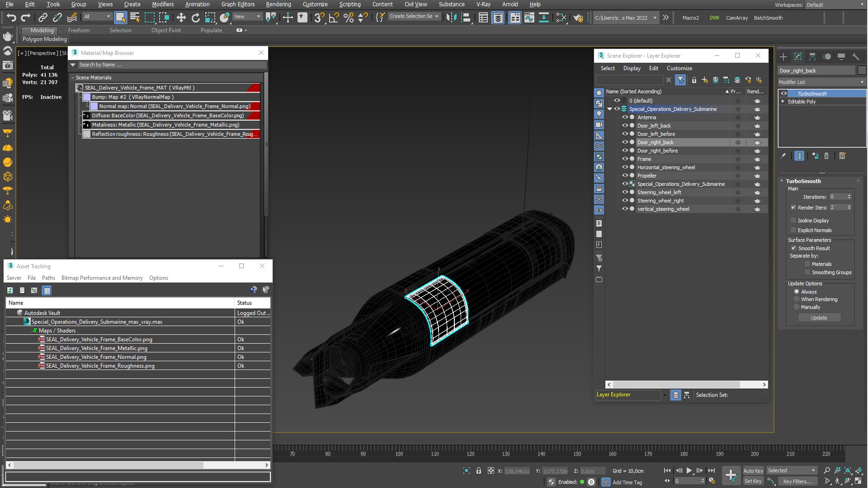Uncheck the Smooth Result checkbox
This screenshot has height=488, width=868.
point(793,248)
